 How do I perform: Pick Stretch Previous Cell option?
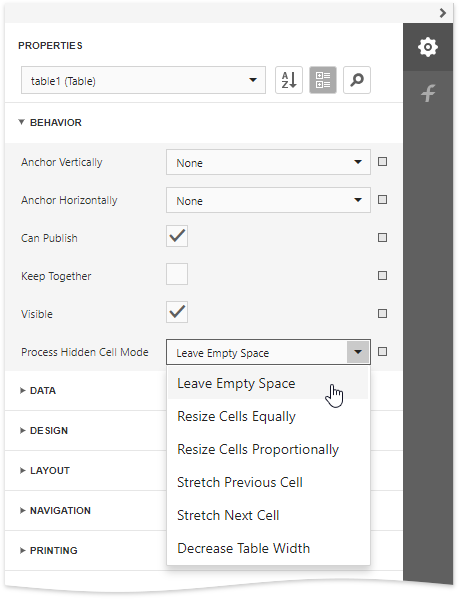(268, 482)
